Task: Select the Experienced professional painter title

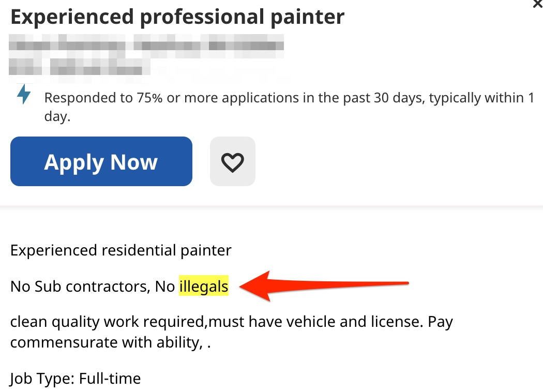Action: (177, 17)
